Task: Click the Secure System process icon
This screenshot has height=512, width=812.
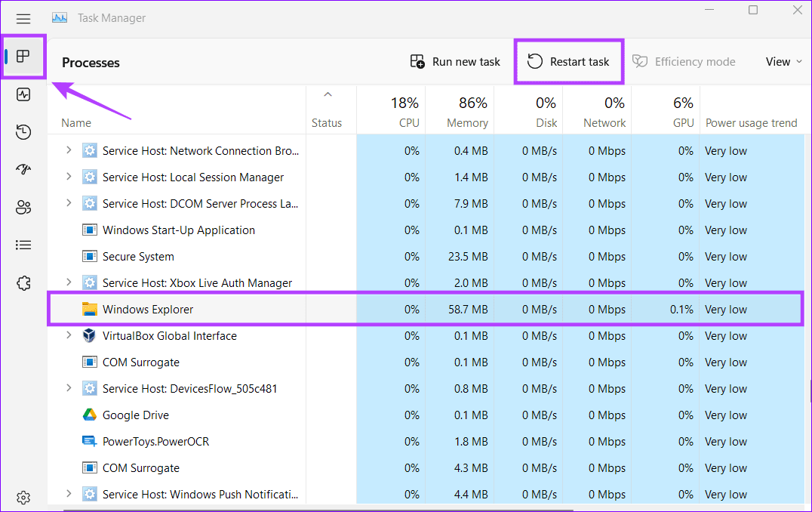Action: click(90, 257)
